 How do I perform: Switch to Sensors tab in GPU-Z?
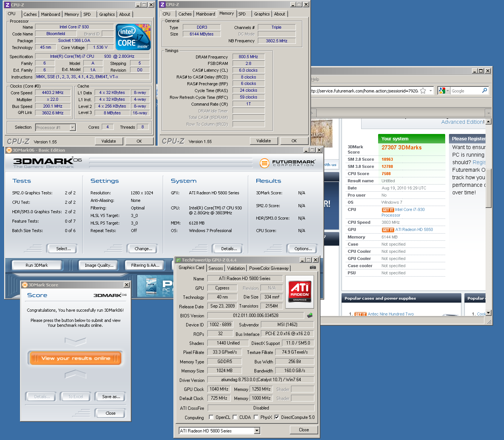click(x=216, y=268)
